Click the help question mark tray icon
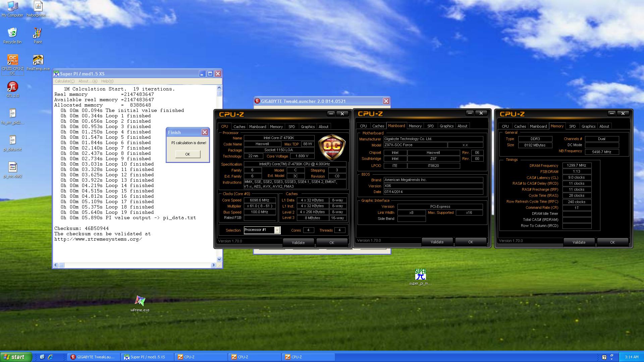 (604, 357)
